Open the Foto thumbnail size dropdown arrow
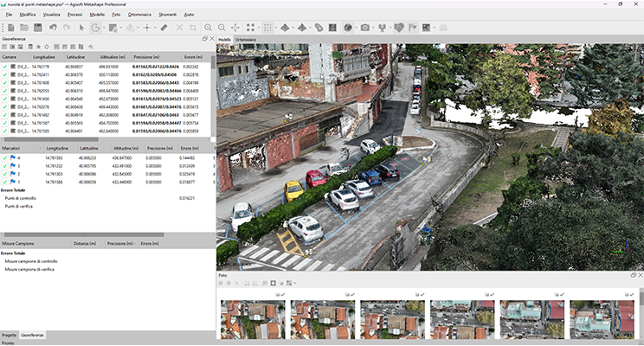 tap(295, 283)
